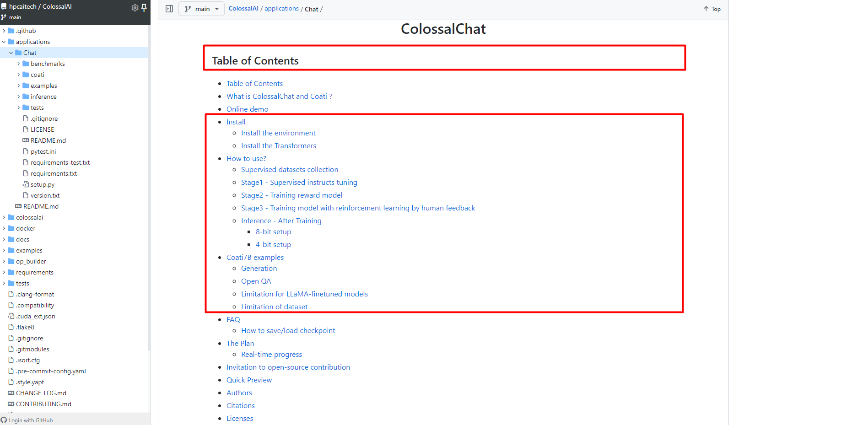Open the Online demo link
Viewport: 868px width, 425px height.
coord(248,109)
